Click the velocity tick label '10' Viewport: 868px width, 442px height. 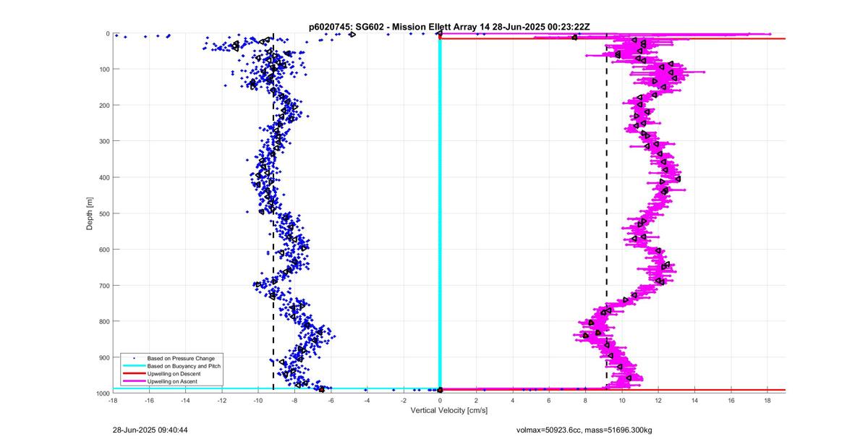(621, 400)
